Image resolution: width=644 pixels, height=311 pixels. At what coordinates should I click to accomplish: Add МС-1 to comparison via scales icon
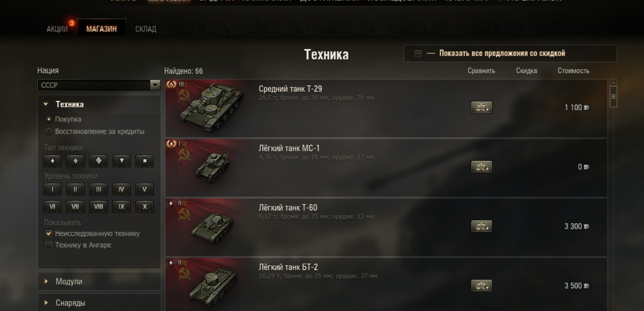[x=481, y=167]
